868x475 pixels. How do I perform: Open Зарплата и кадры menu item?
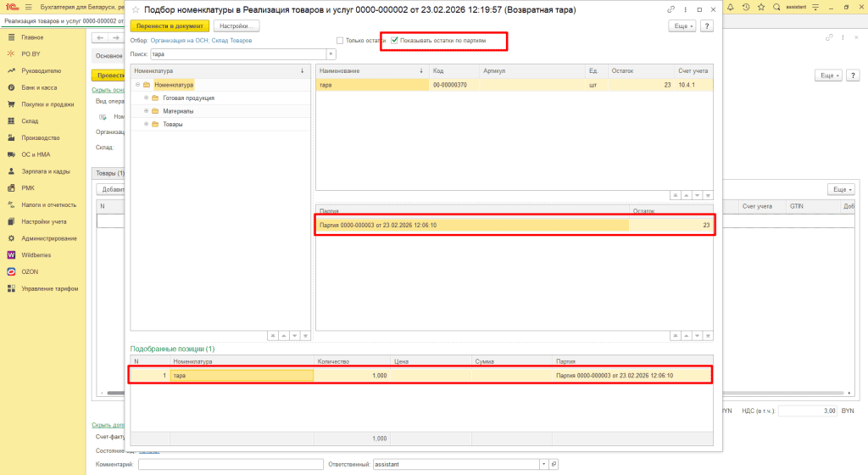pos(46,171)
